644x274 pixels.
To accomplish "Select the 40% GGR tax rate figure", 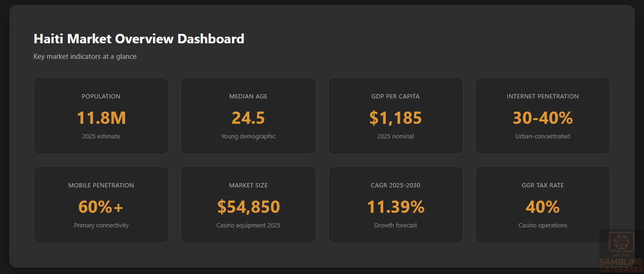I will point(543,207).
